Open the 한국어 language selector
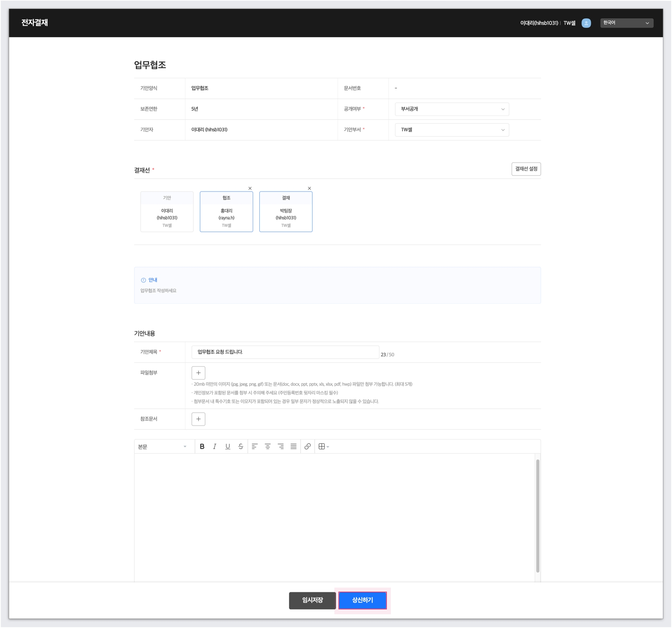Screen dimensions: 672x628 pyautogui.click(x=626, y=23)
